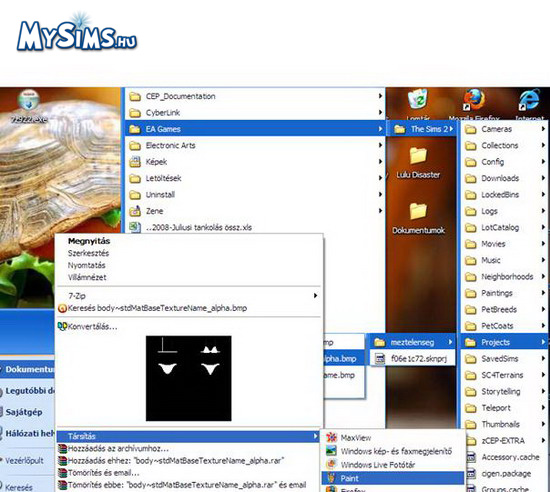Viewport: 550px width, 492px height.
Task: Click the Zene music folder icon
Action: pyautogui.click(x=135, y=211)
